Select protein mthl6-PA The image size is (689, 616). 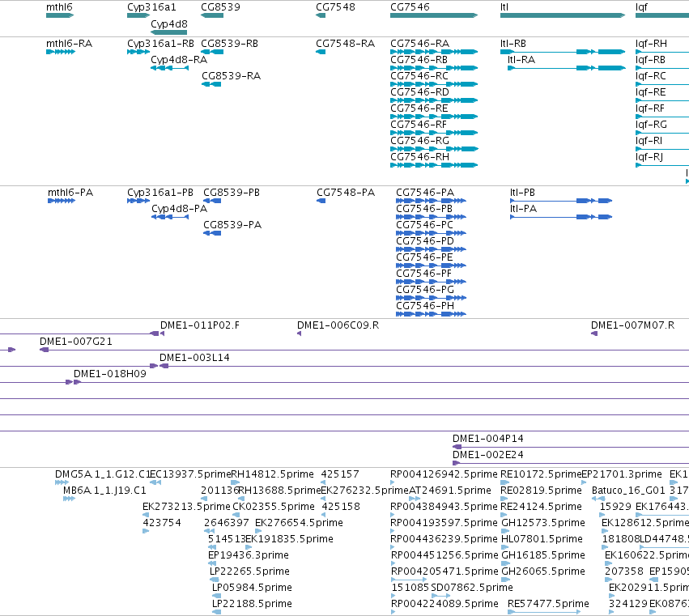[62, 201]
